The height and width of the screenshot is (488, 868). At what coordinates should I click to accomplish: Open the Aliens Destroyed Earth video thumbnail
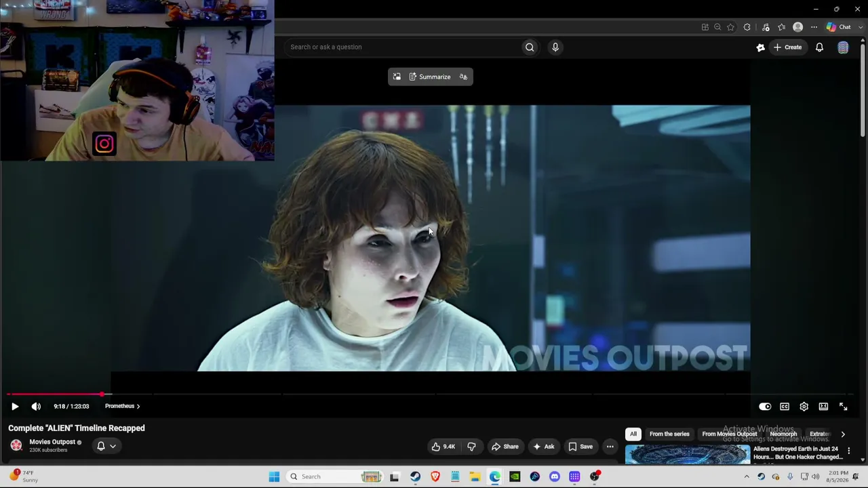(x=688, y=453)
